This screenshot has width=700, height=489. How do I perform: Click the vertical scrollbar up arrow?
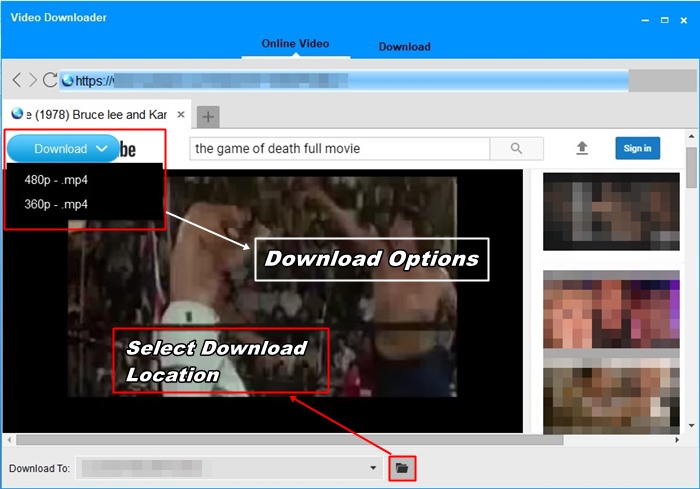pos(692,136)
